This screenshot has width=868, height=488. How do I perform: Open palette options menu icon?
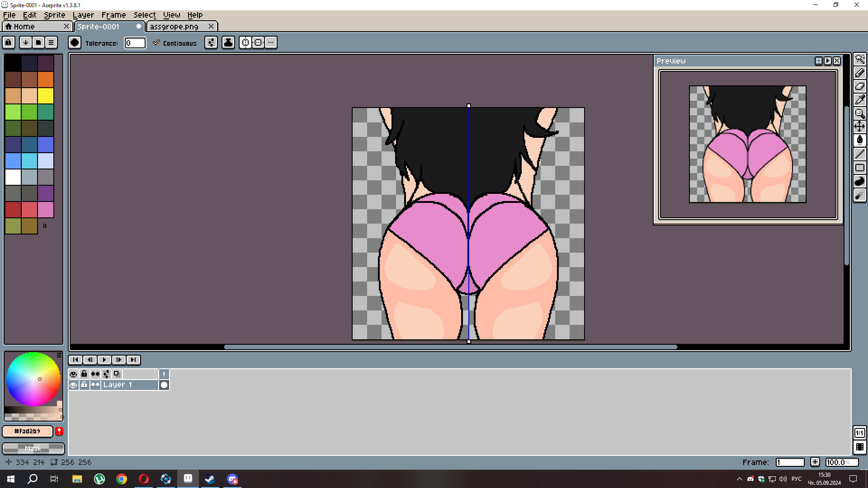click(51, 42)
